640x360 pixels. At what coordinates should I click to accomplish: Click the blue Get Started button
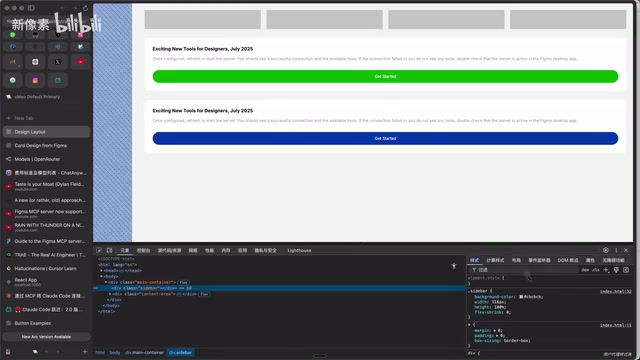[x=385, y=138]
